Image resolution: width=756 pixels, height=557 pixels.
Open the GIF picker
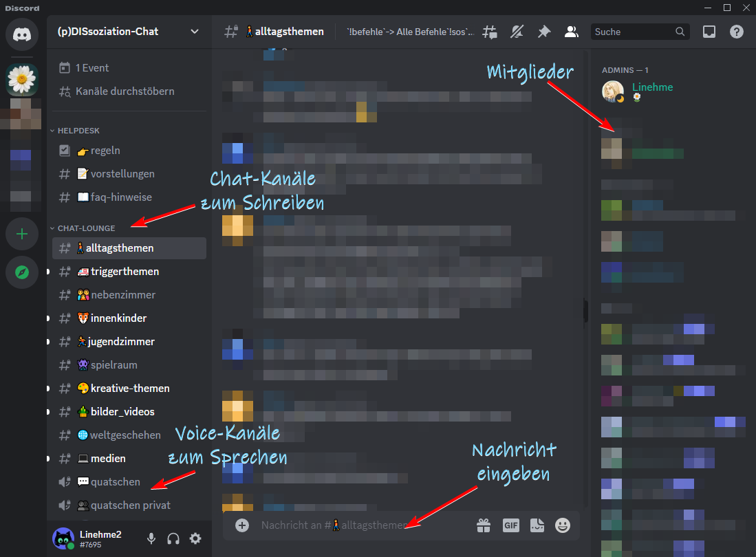pos(510,525)
